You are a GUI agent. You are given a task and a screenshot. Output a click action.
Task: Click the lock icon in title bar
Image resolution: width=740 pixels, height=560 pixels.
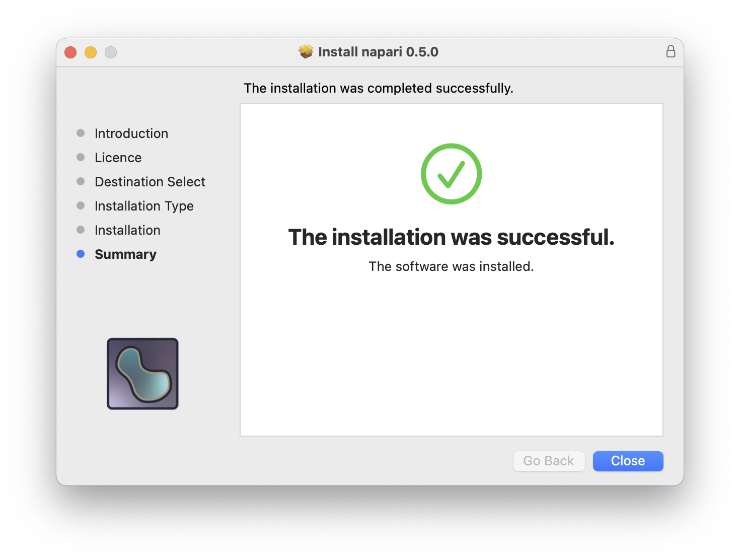[x=671, y=51]
